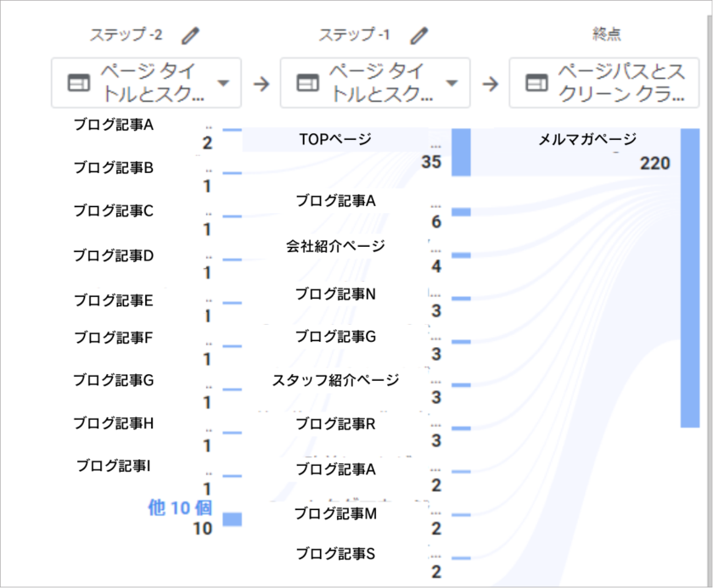The width and height of the screenshot is (713, 588).
Task: Click table icon in ステップ -1 dimension selector
Action: coord(307,83)
